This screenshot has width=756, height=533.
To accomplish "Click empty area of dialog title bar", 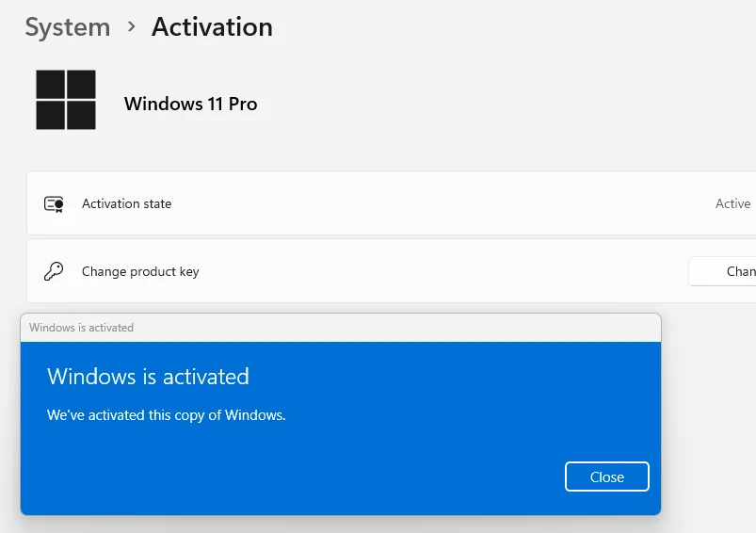I will point(395,328).
